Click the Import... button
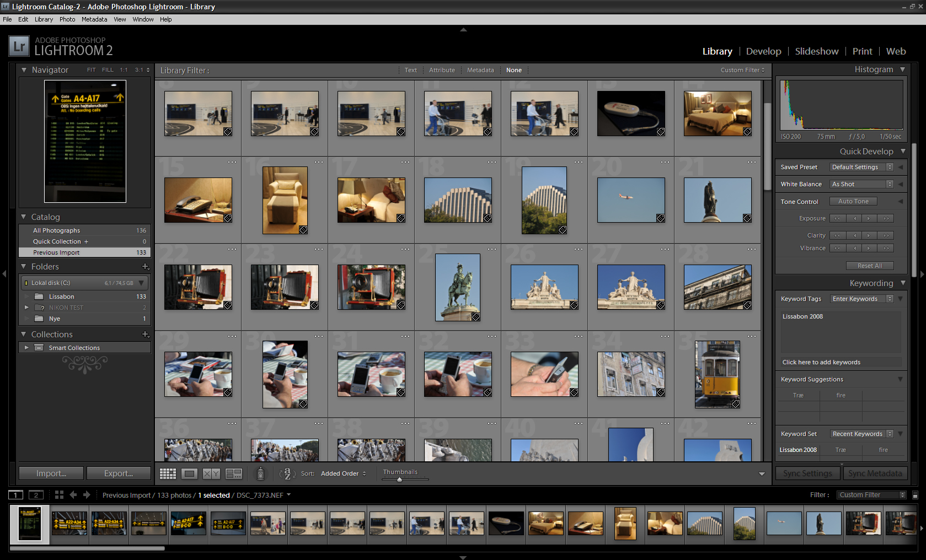Image resolution: width=926 pixels, height=560 pixels. pos(51,473)
